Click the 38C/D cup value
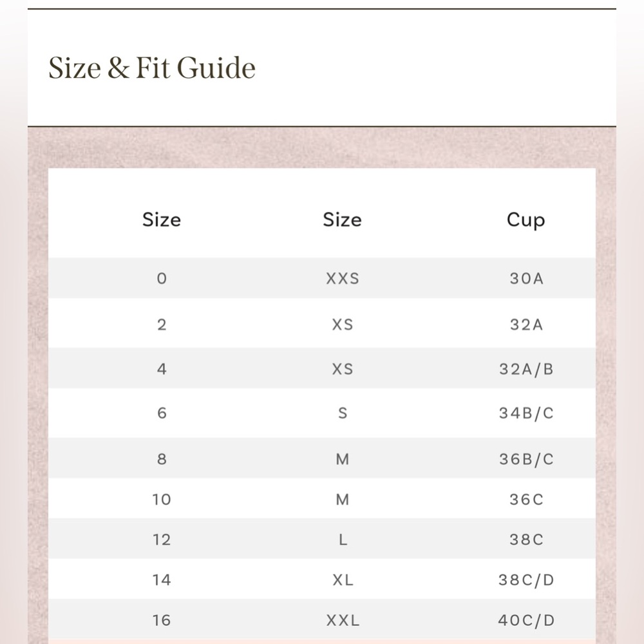The height and width of the screenshot is (644, 644). (527, 580)
